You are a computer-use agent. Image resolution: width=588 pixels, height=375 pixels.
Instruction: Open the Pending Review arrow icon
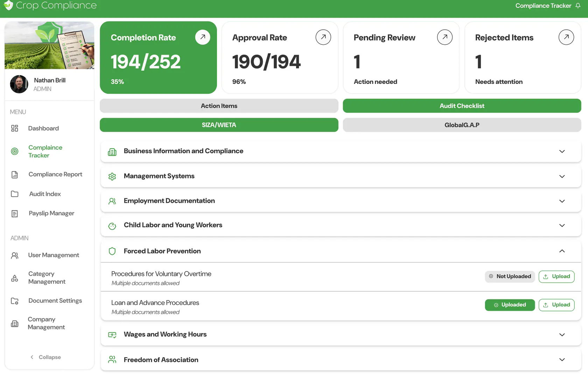445,37
